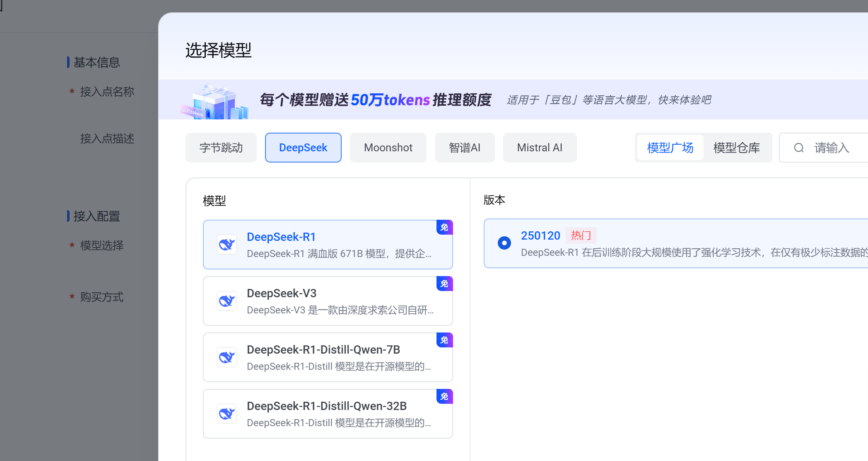Click the 版本 column heading
The image size is (868, 461).
(494, 200)
